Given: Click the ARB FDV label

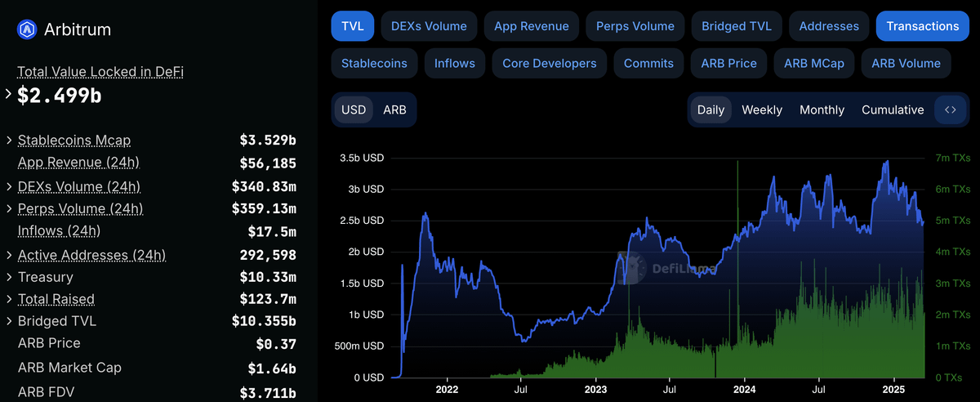Looking at the screenshot, I should pyautogui.click(x=46, y=392).
